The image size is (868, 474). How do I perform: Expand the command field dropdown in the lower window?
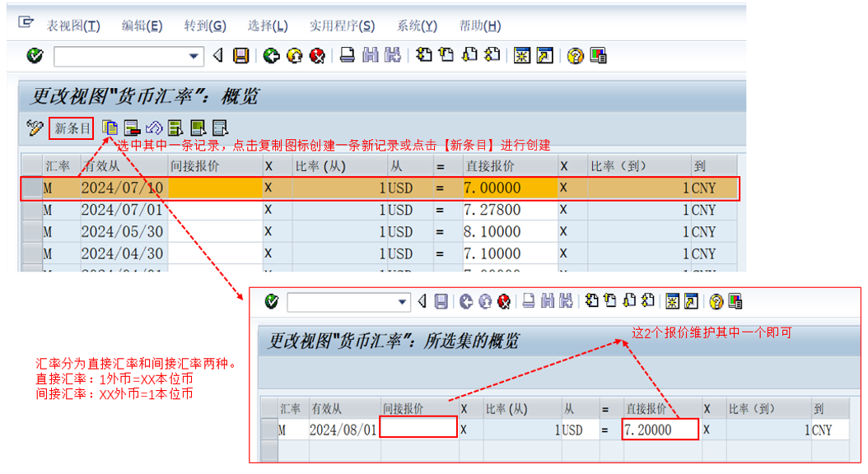point(403,302)
